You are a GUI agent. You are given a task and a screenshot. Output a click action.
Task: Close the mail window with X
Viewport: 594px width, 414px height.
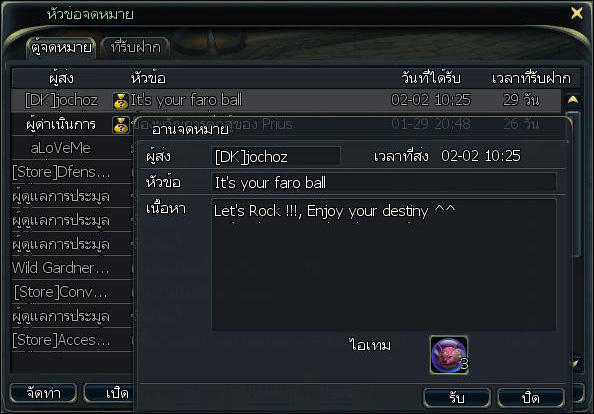coord(577,14)
